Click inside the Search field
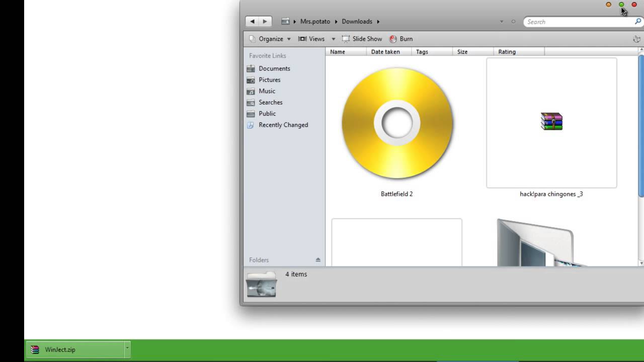Viewport: 644px width, 362px height. (579, 22)
